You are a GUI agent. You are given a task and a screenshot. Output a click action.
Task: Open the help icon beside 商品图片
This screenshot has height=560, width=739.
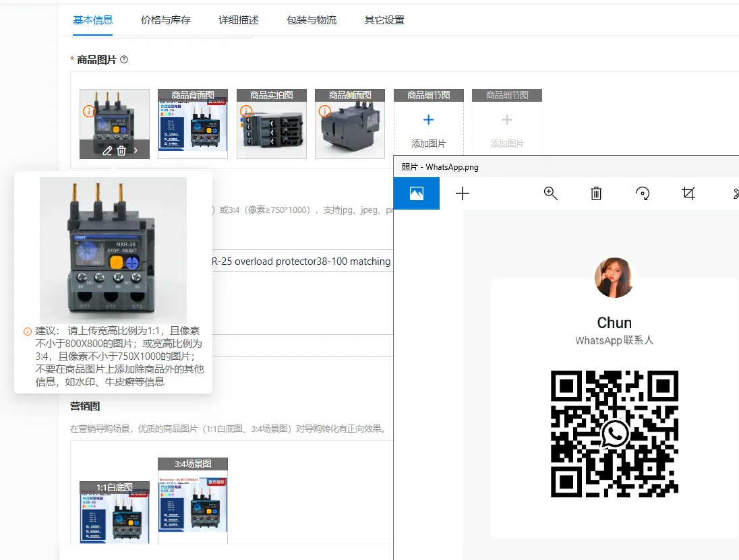[x=125, y=59]
